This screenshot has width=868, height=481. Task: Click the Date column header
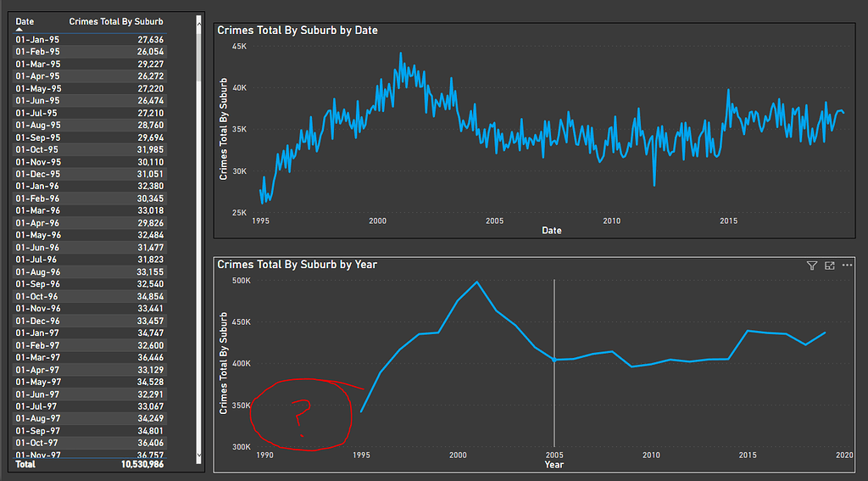(25, 21)
